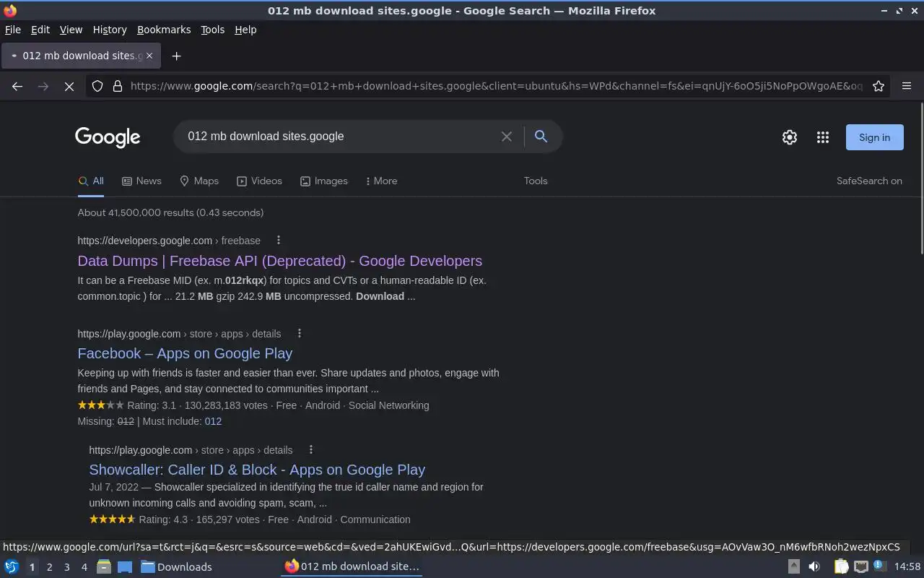Viewport: 924px width, 578px height.
Task: Open the update notifier tray icon
Action: click(879, 566)
